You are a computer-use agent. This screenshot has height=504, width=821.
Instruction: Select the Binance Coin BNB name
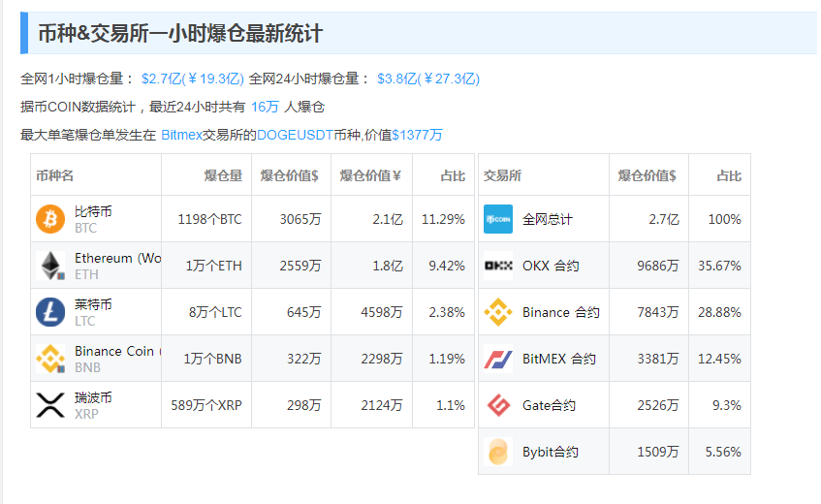pyautogui.click(x=118, y=359)
